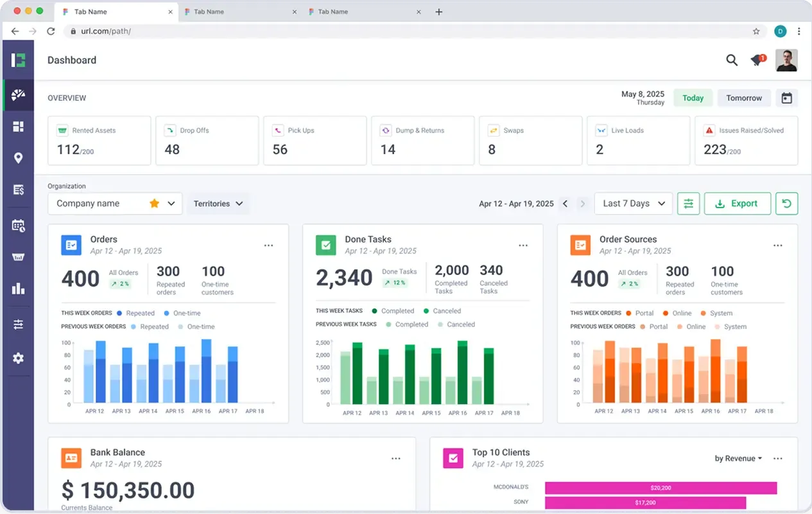Open the invoices section in the sidebar
This screenshot has width=812, height=514.
click(17, 189)
